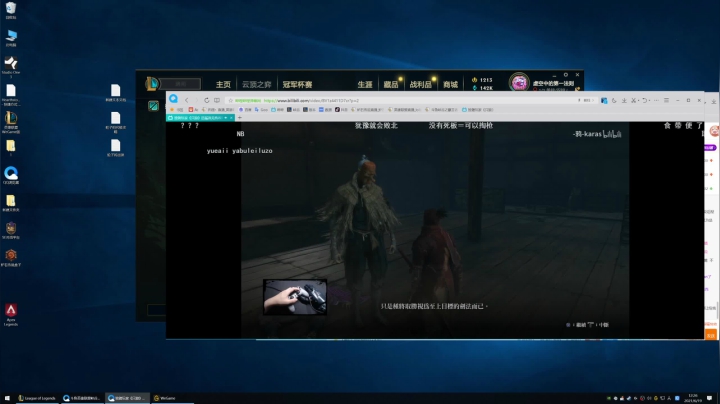Screen dimensions: 720x404
Task: Open the top document in the second desktop column
Action: (115, 92)
